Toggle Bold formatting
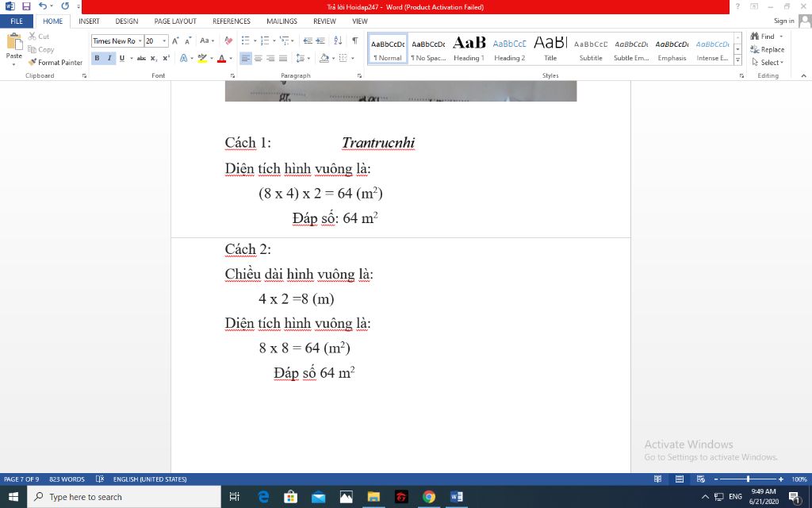812x508 pixels. pos(97,58)
